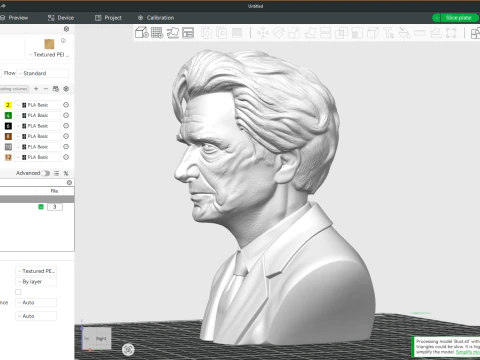Click the Add model cube icon

(x=142, y=33)
